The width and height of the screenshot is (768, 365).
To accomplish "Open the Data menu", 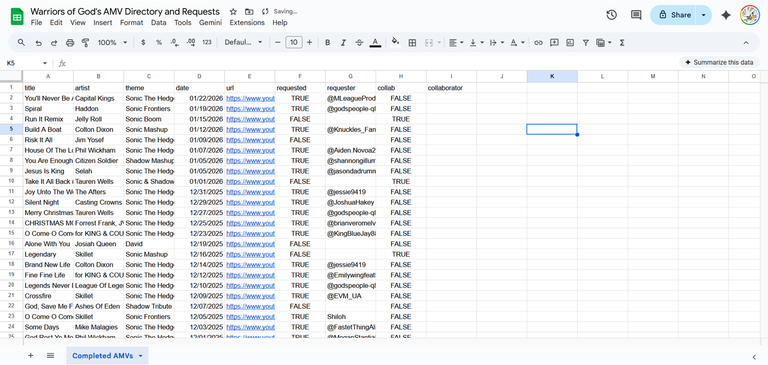I will coord(158,23).
